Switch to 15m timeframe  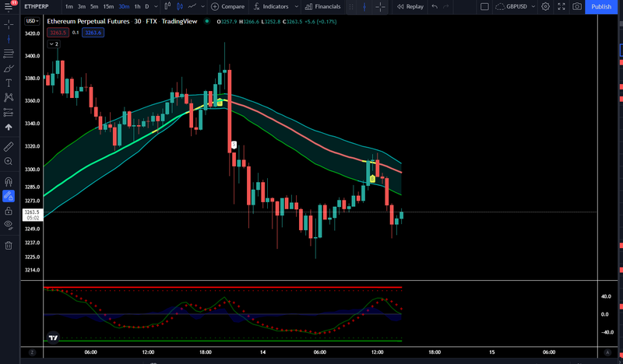point(108,6)
